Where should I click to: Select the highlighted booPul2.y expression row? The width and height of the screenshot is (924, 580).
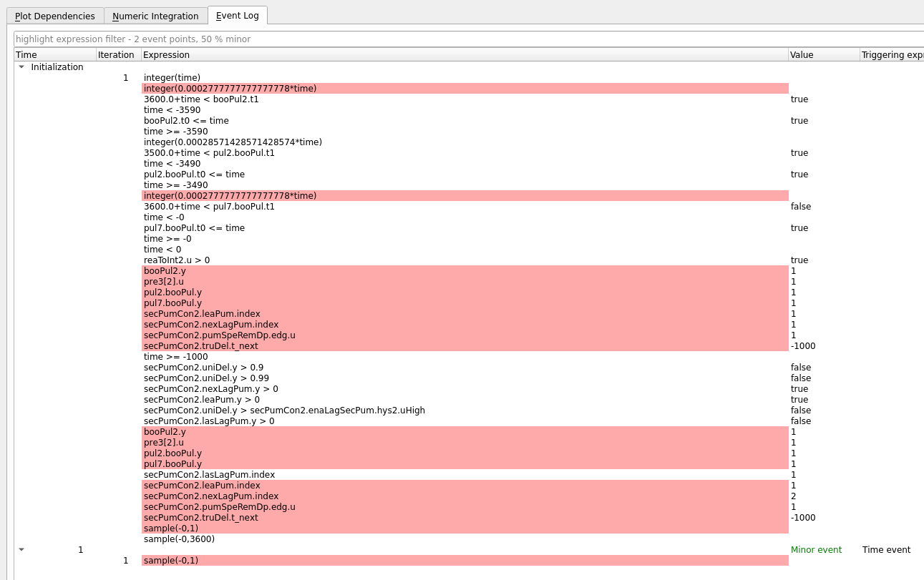click(x=165, y=271)
